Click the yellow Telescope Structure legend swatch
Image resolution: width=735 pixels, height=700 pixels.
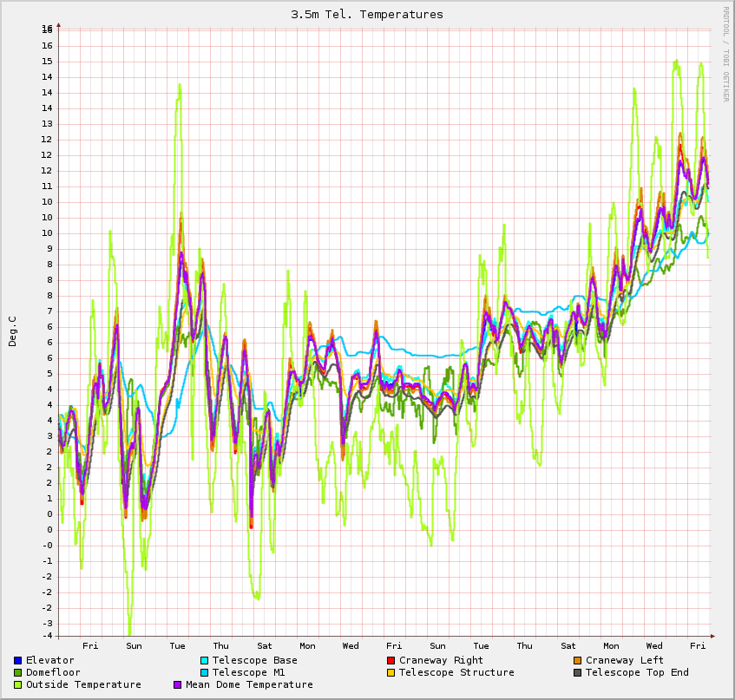tap(391, 673)
